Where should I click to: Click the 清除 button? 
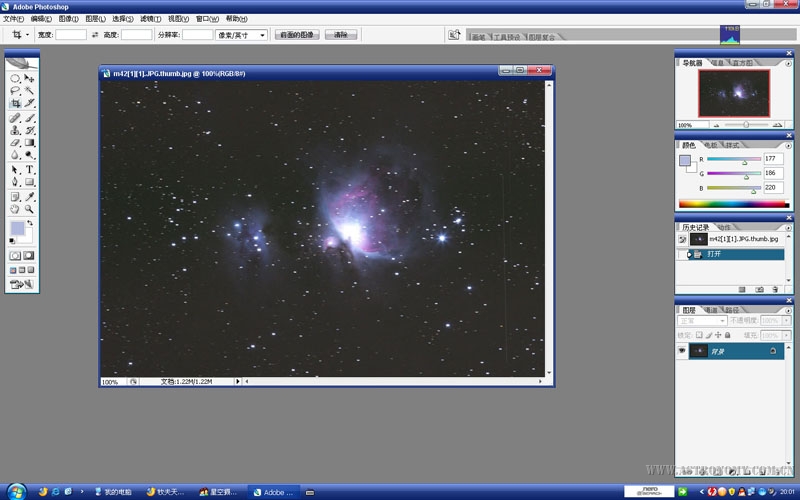[x=341, y=35]
